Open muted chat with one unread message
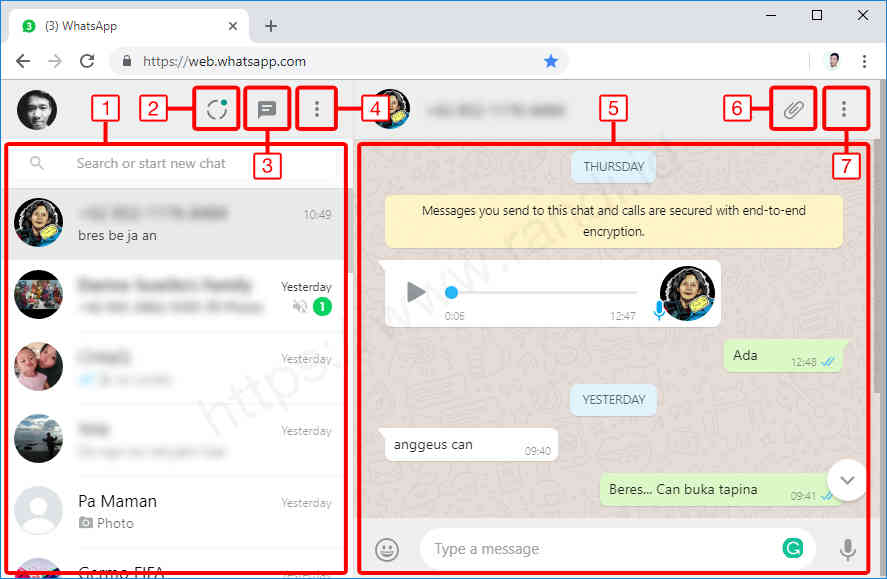 (x=176, y=295)
